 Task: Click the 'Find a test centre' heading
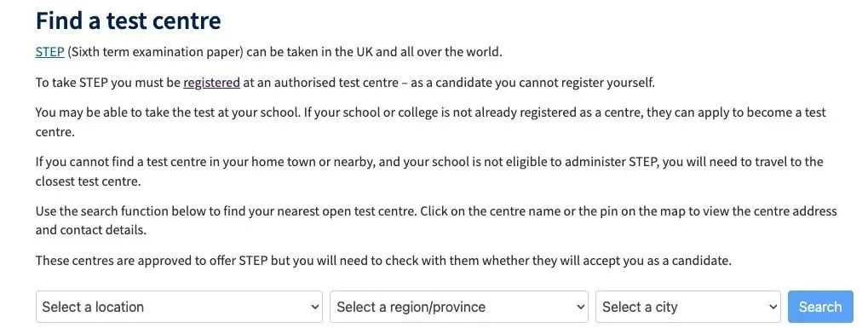coord(129,21)
